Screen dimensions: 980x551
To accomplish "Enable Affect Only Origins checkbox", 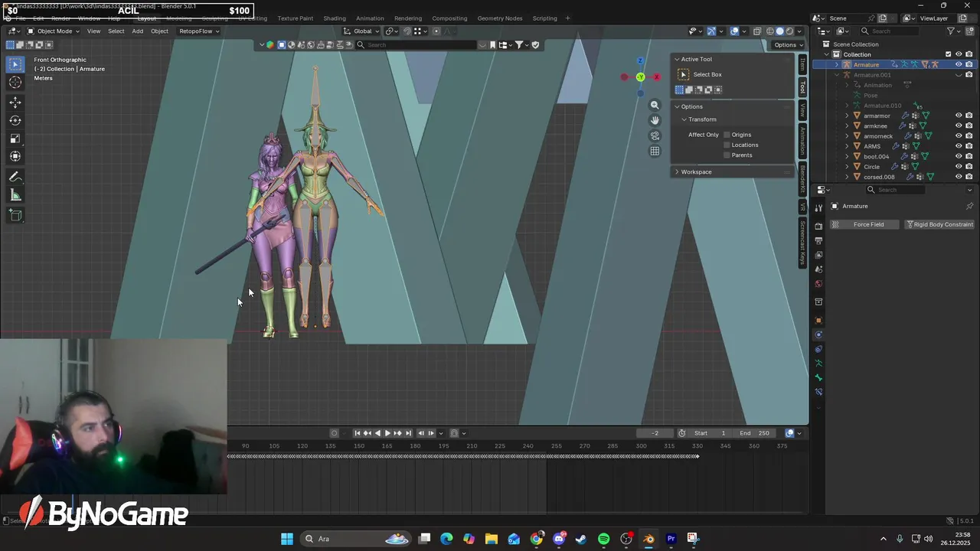I will [x=727, y=135].
